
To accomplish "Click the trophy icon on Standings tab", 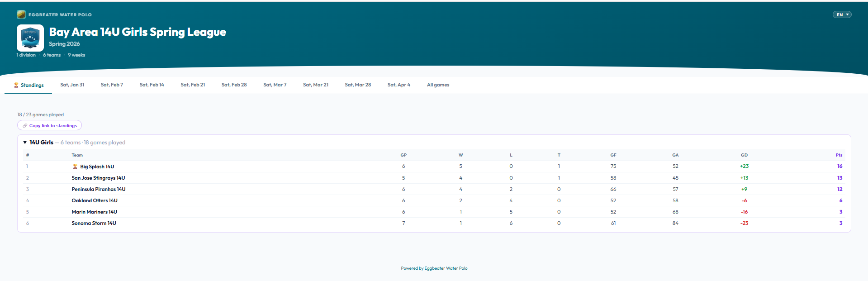I will [x=16, y=85].
